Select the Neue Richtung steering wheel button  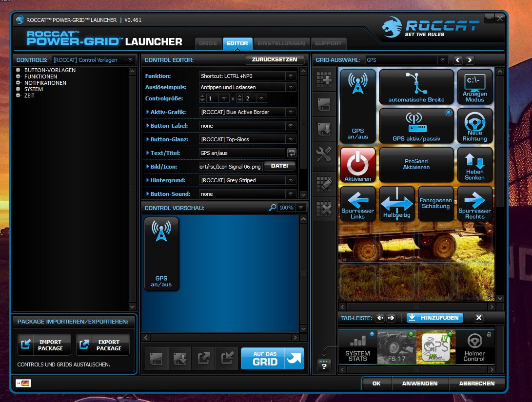tap(474, 125)
